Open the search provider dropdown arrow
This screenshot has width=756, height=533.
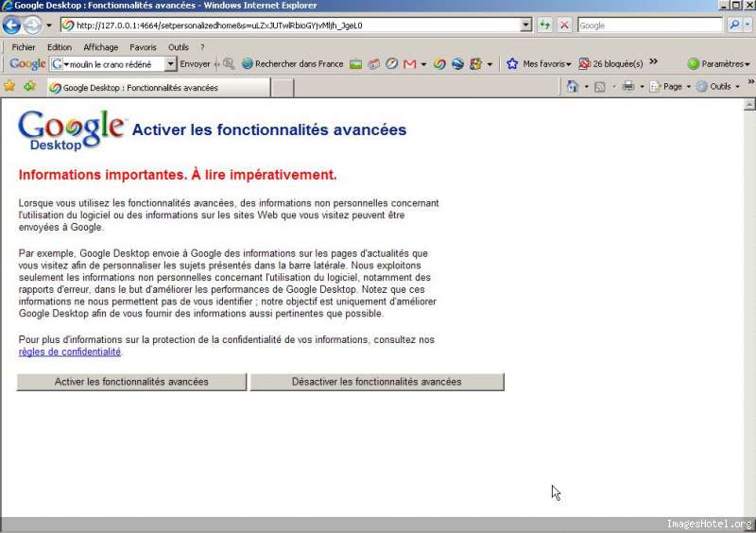tap(747, 26)
